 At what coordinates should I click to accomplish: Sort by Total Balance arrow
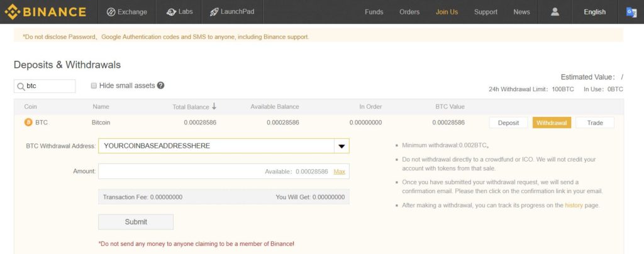tap(214, 106)
